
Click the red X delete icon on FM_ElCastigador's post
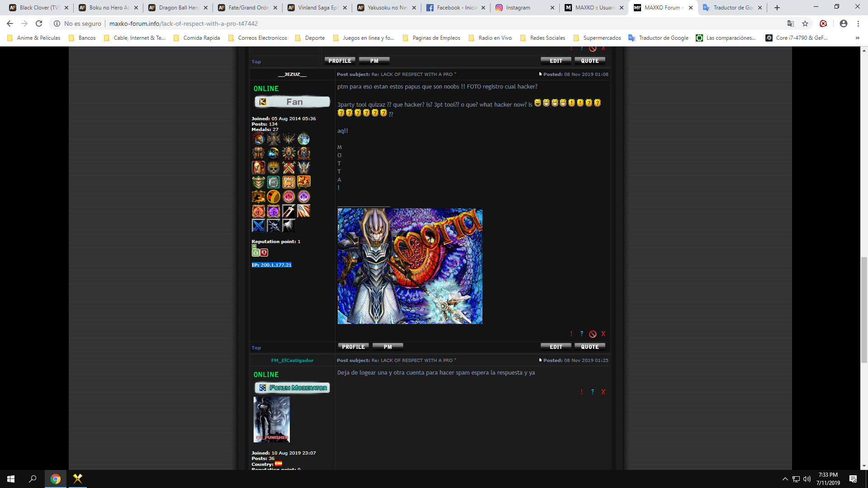click(603, 392)
